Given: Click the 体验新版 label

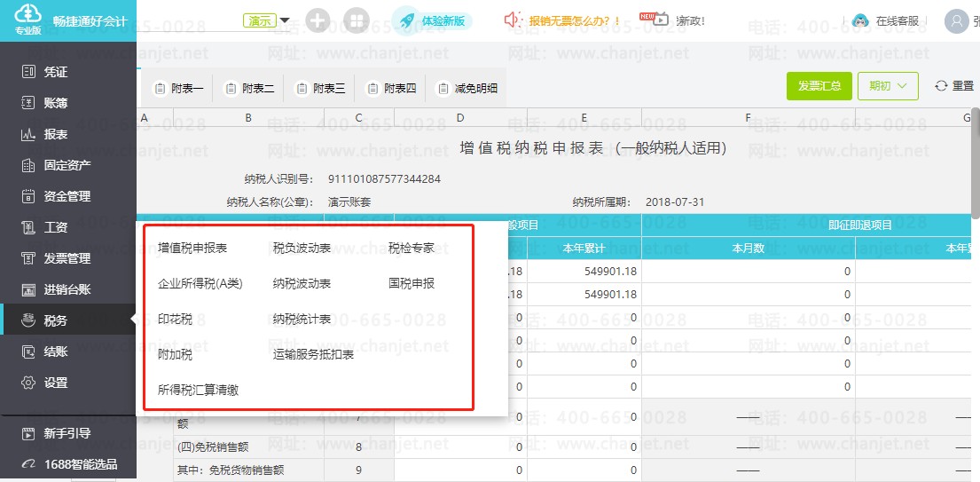Looking at the screenshot, I should point(443,20).
